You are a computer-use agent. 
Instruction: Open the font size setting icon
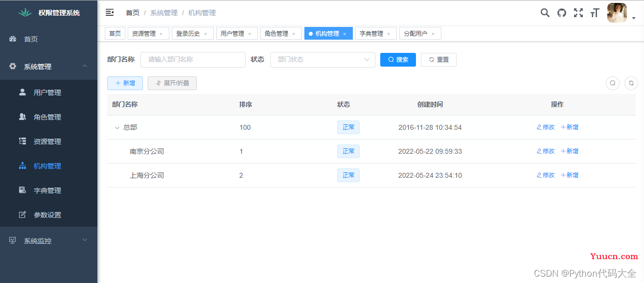pos(595,13)
